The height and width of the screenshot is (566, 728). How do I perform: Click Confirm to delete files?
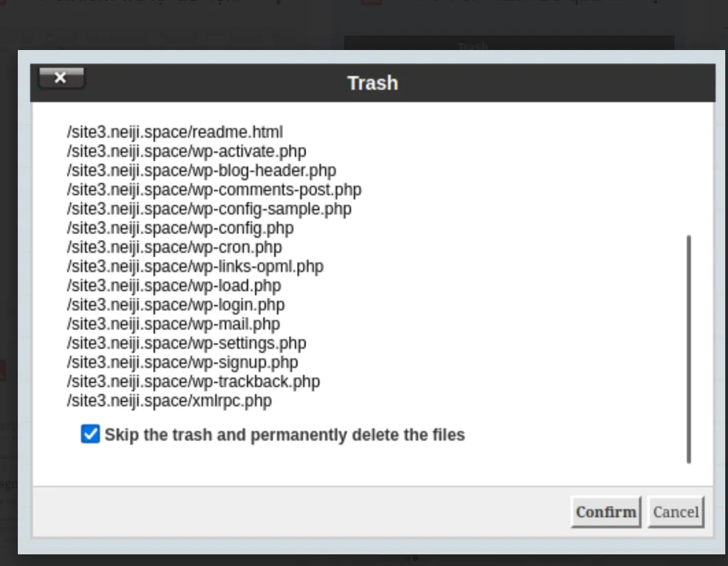pos(606,512)
